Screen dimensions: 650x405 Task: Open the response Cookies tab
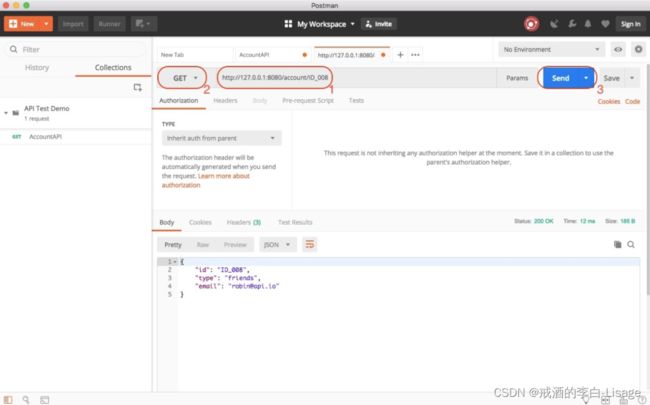click(x=200, y=223)
